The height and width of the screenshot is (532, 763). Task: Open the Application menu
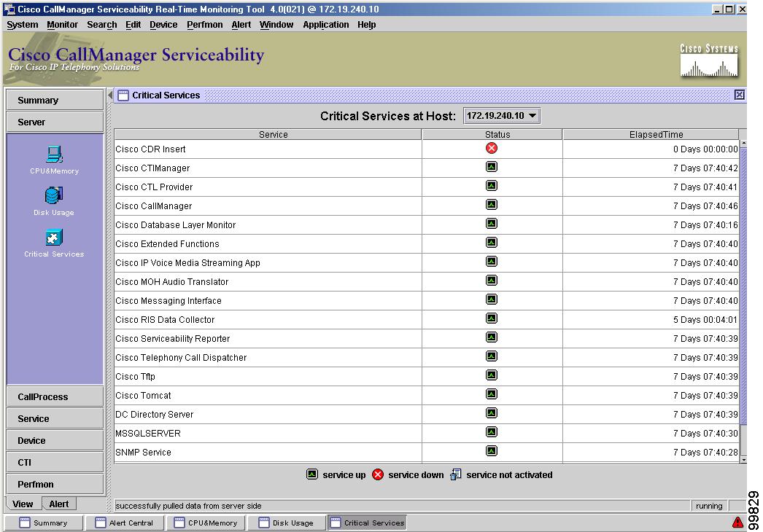(326, 24)
